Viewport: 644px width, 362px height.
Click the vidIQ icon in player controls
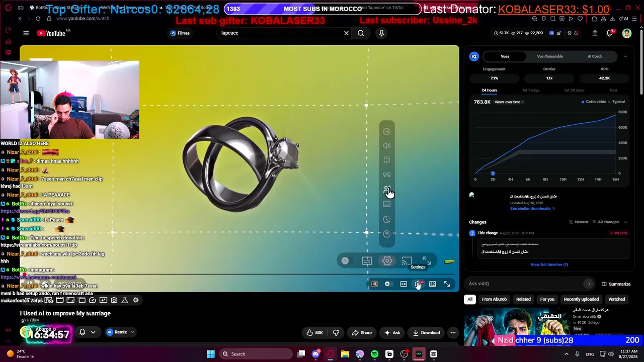point(374,284)
